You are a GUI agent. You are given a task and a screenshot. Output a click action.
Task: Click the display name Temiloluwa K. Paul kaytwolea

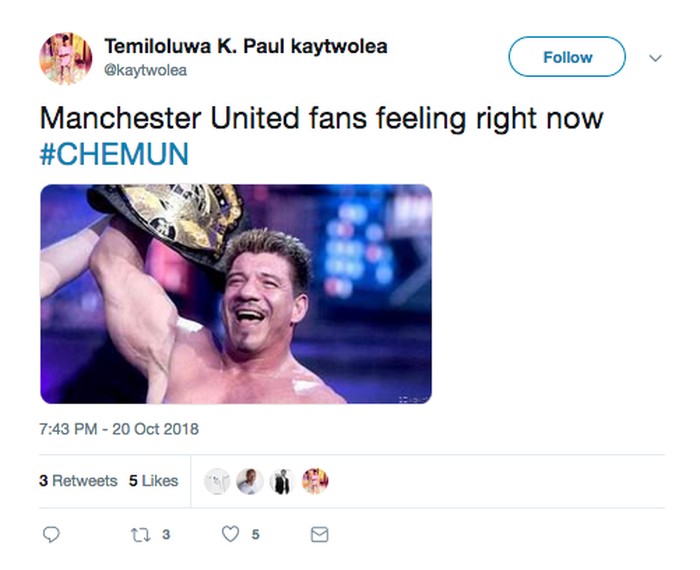coord(246,46)
